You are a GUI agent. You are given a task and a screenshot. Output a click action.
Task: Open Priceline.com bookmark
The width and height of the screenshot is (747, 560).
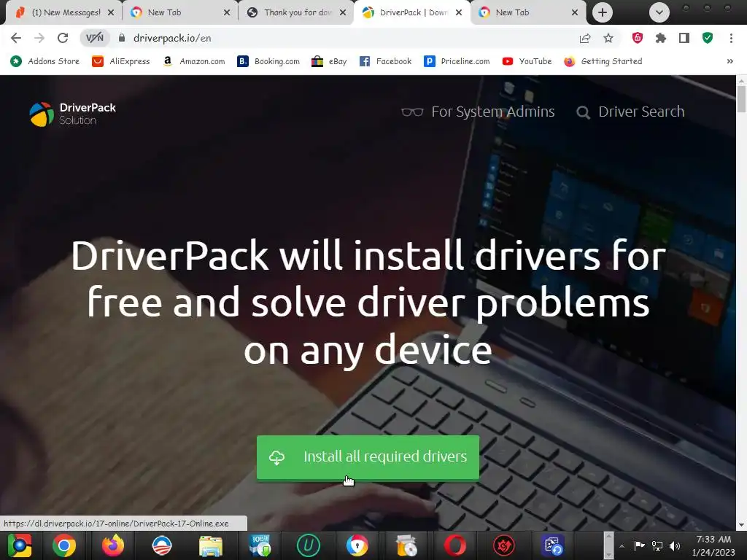pyautogui.click(x=457, y=61)
